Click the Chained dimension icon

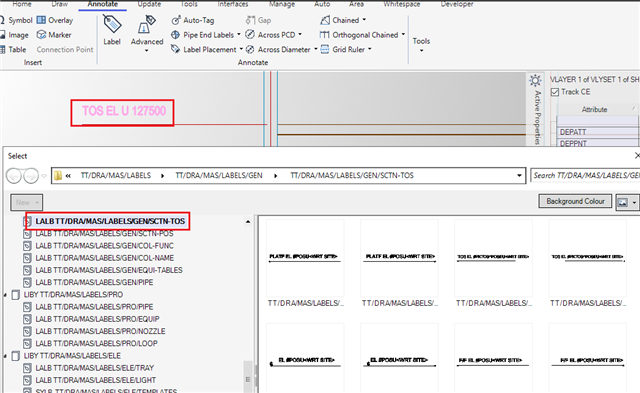pos(325,20)
